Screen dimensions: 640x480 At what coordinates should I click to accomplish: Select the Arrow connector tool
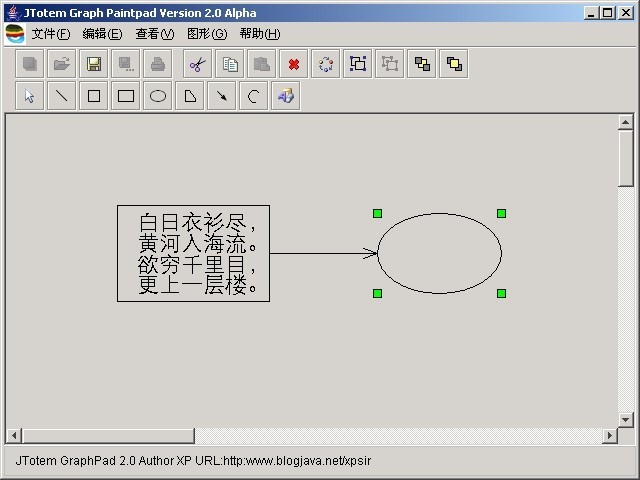point(222,96)
